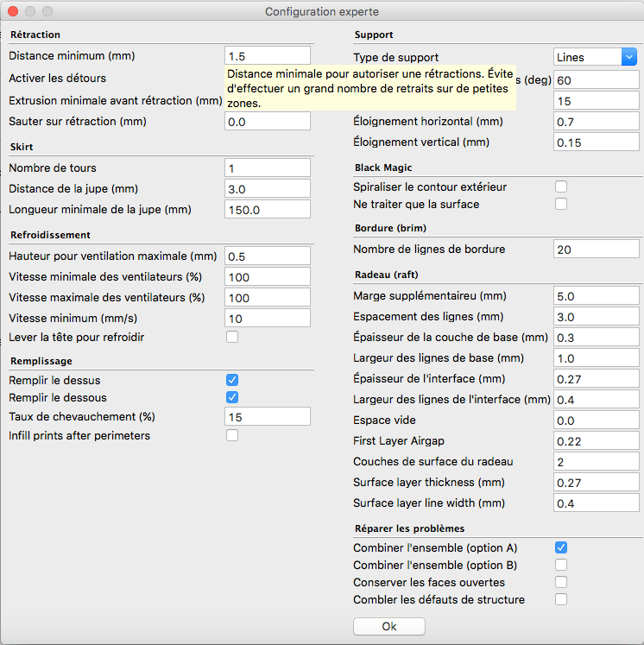644x645 pixels.
Task: Confirm settings with the Ok button
Action: (389, 626)
